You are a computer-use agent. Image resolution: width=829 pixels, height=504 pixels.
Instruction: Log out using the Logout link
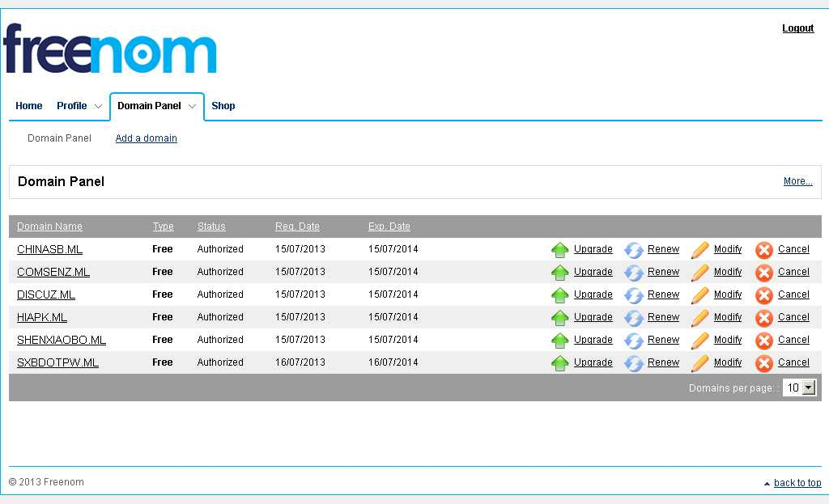(x=797, y=28)
